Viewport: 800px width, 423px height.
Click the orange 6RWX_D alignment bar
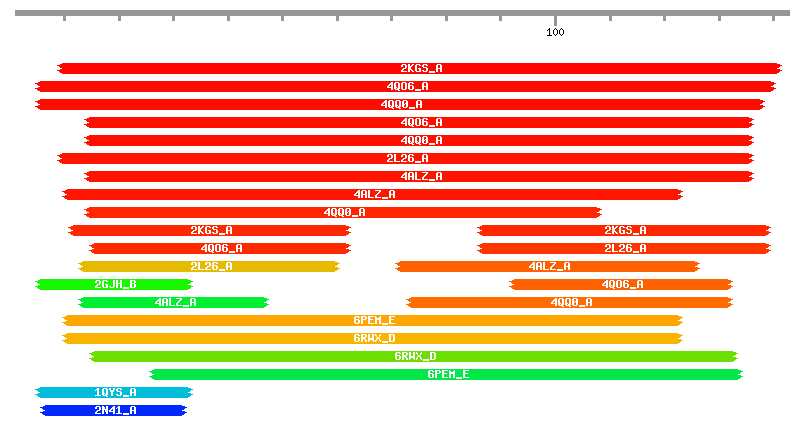click(x=373, y=338)
